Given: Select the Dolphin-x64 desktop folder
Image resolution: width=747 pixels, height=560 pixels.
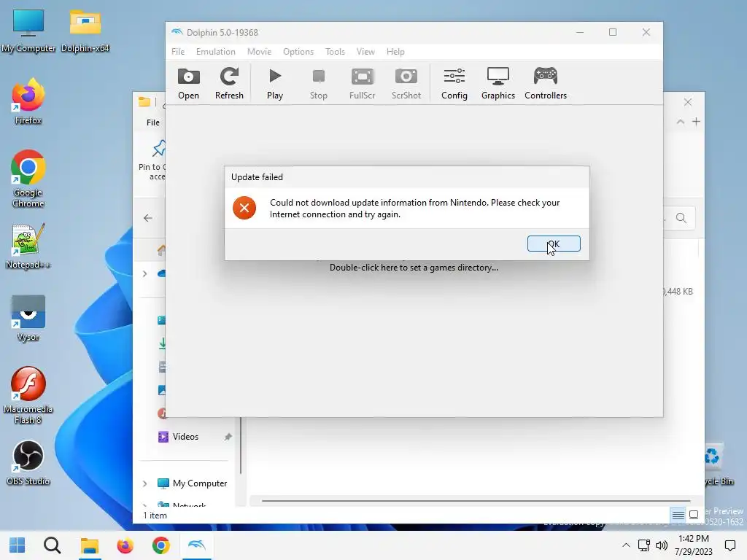Looking at the screenshot, I should click(85, 31).
